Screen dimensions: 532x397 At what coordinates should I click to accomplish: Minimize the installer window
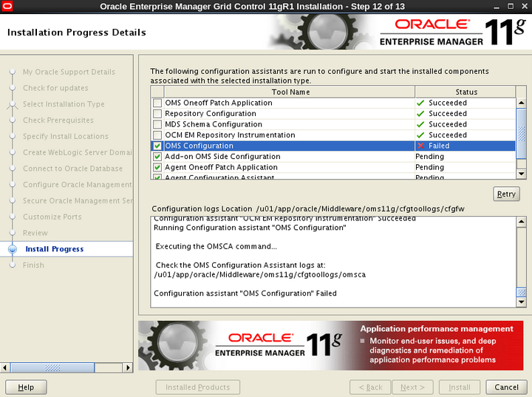coord(497,7)
